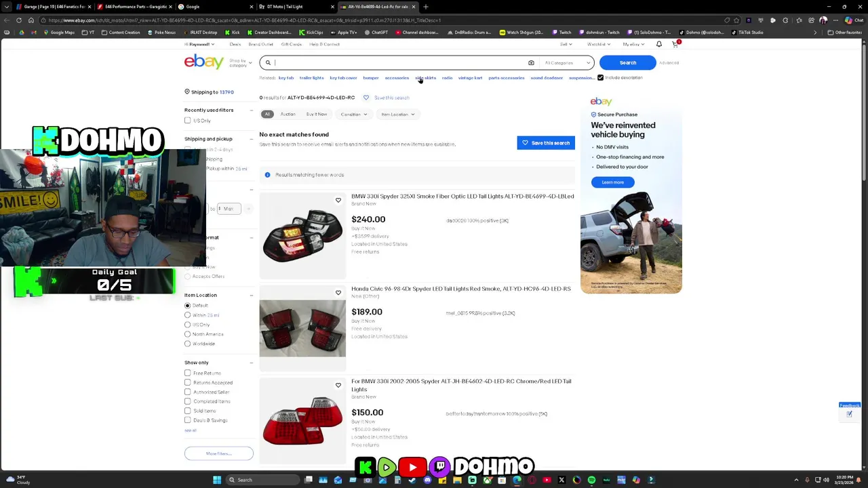Image resolution: width=868 pixels, height=488 pixels.
Task: Open ChatGPT bookmark
Action: point(376,33)
